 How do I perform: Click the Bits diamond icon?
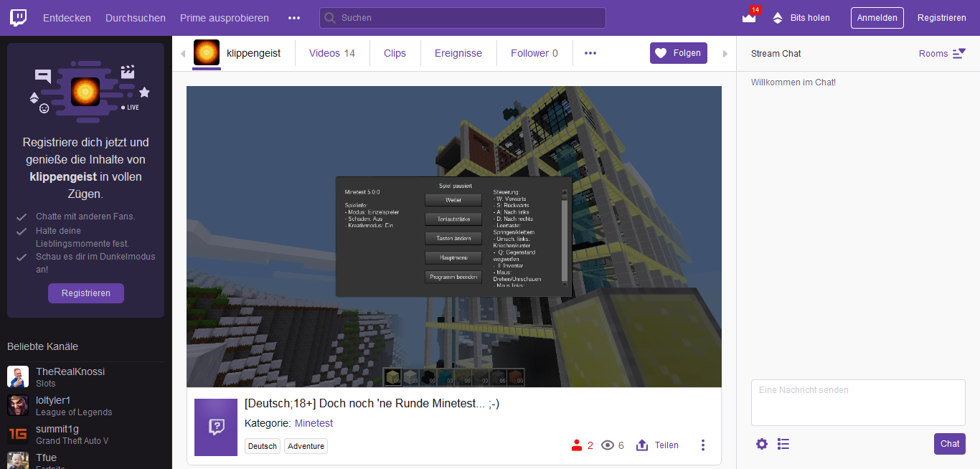[778, 18]
